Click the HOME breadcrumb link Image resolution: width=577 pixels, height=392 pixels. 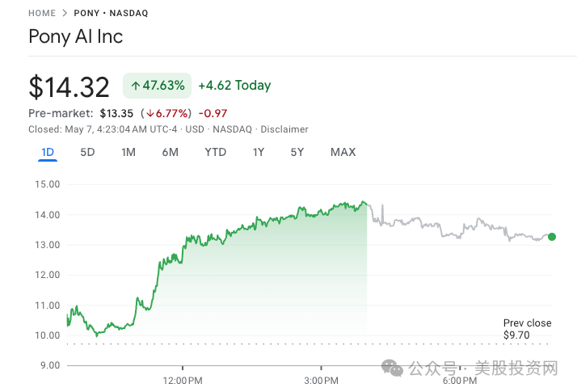42,13
